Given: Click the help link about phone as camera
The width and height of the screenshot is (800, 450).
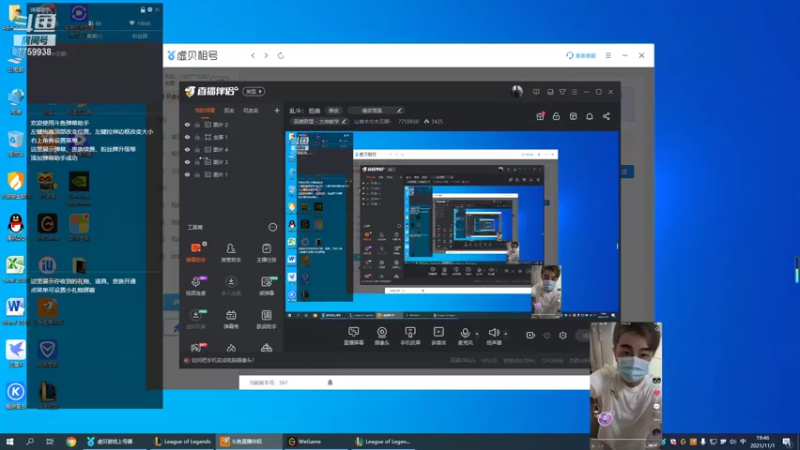Looking at the screenshot, I should [x=222, y=360].
